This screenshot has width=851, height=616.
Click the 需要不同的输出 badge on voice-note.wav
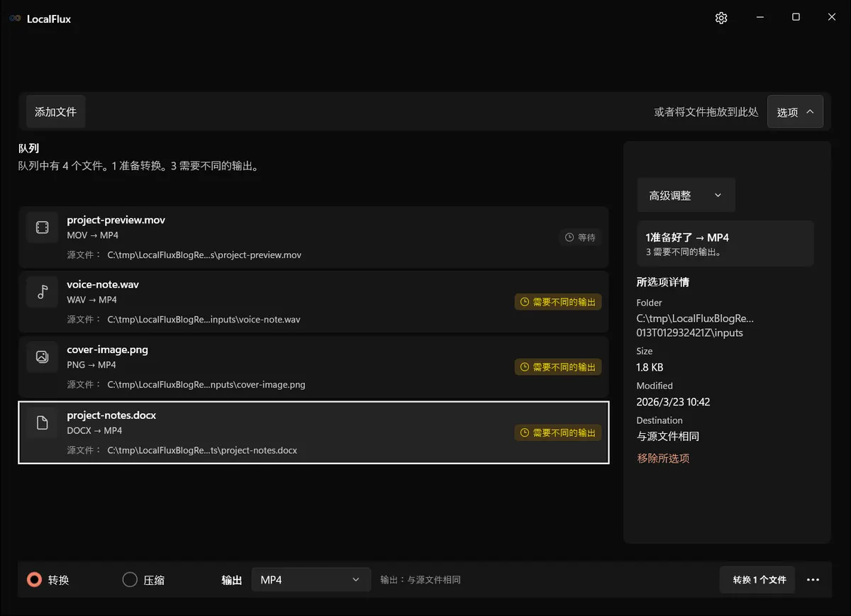[x=558, y=302]
